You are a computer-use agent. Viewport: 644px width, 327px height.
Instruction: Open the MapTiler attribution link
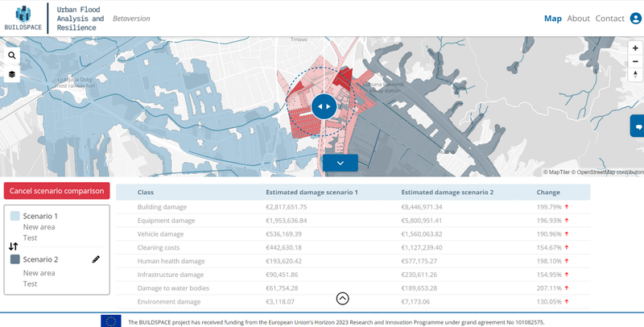click(x=557, y=172)
